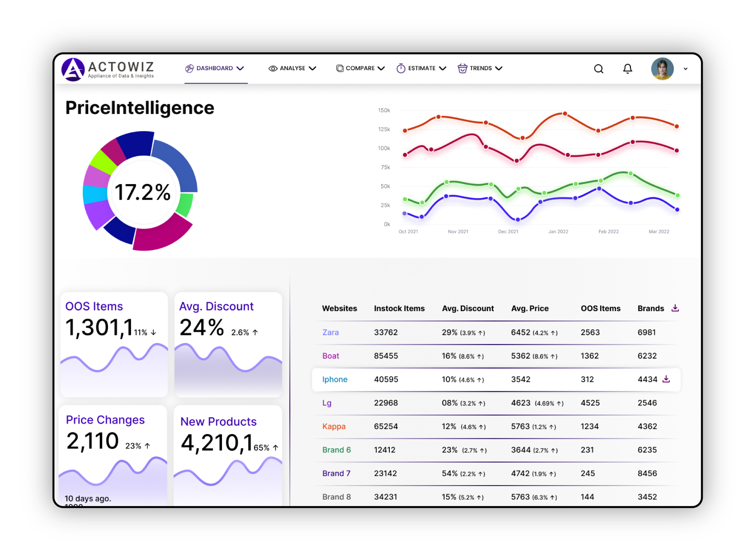Click the 17.2% donut center value

pyautogui.click(x=143, y=192)
